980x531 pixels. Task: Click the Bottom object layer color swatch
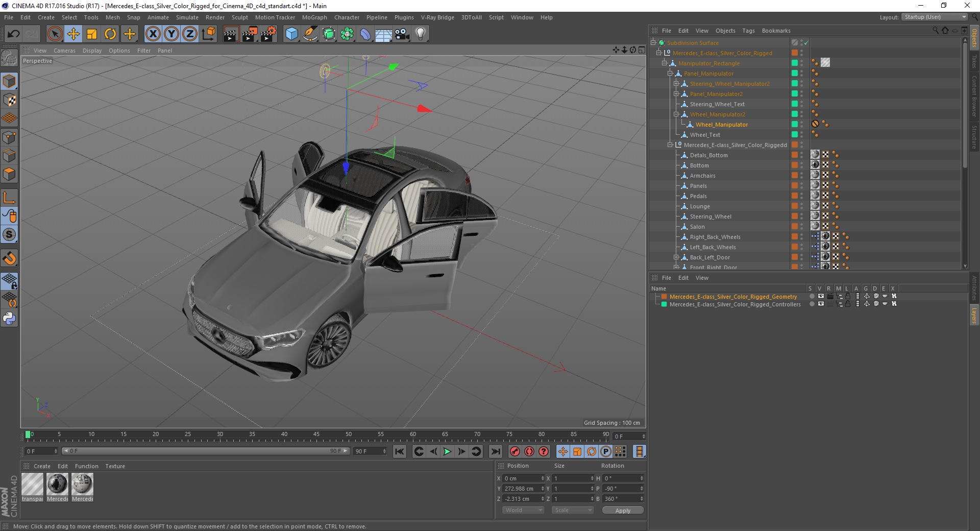tap(795, 165)
